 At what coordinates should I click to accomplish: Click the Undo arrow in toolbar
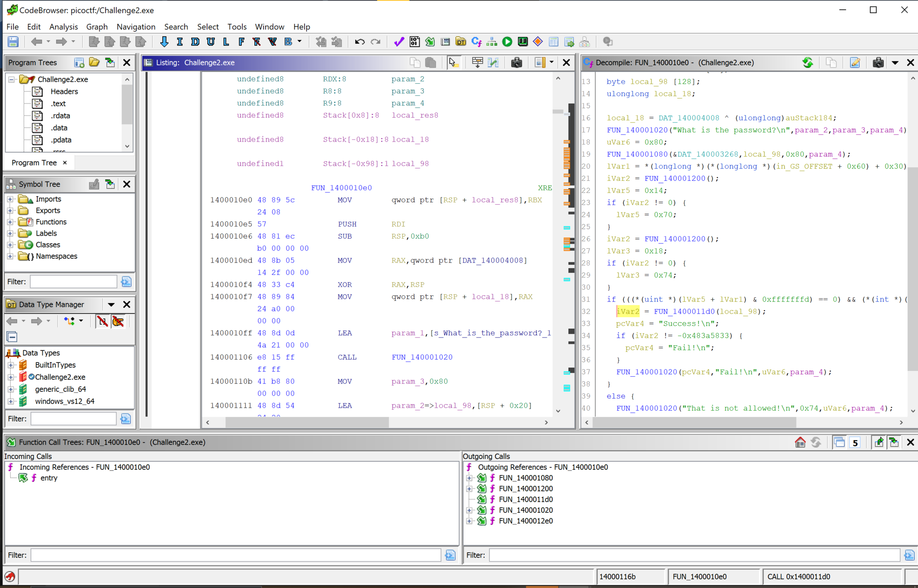pos(359,42)
